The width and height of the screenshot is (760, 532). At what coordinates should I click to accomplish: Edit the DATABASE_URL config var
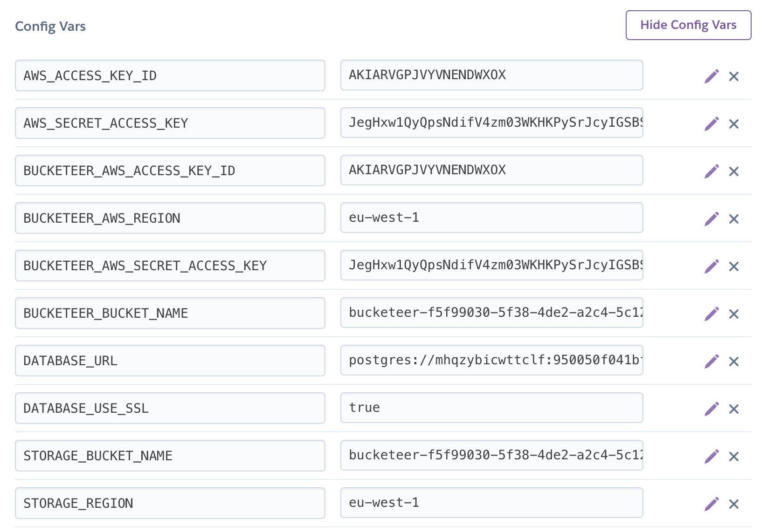tap(711, 361)
